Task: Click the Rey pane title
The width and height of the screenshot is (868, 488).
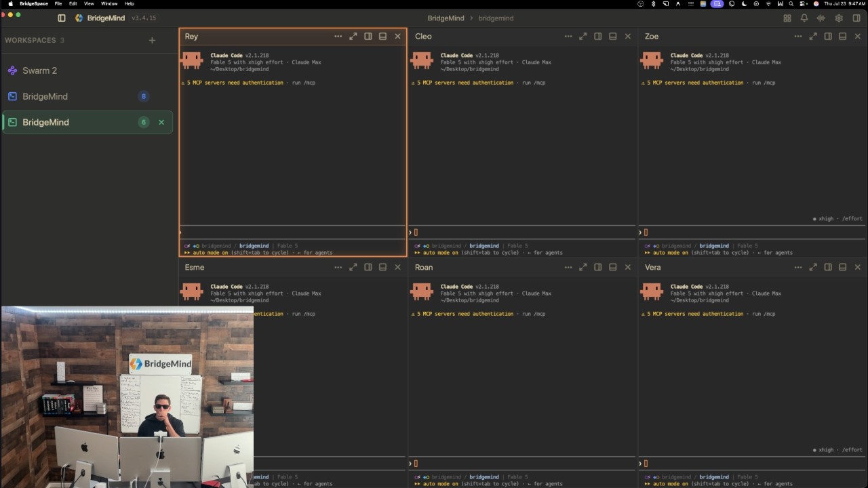Action: pyautogui.click(x=191, y=37)
